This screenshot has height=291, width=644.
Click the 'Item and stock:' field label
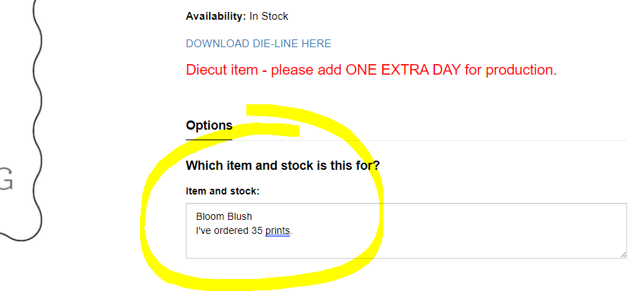coord(222,191)
